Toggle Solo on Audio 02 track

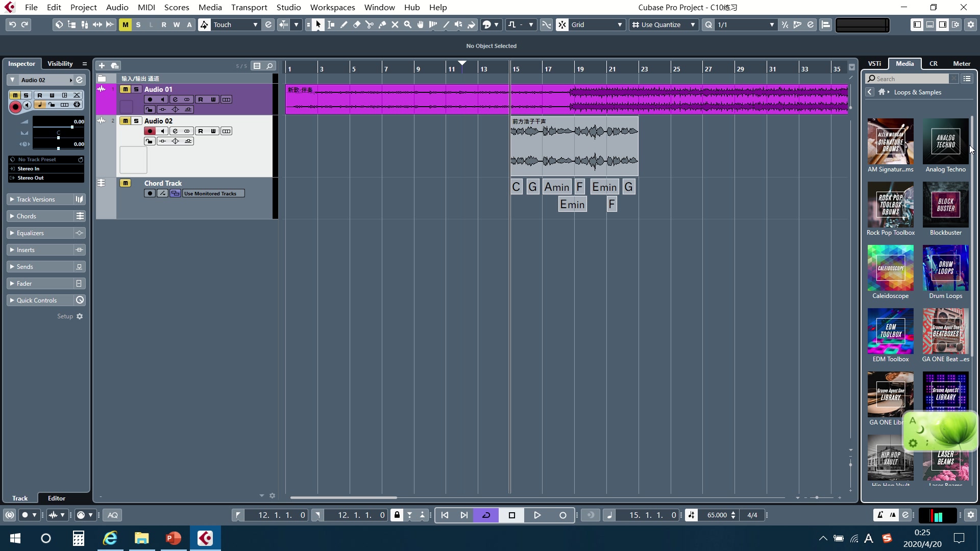(x=136, y=121)
